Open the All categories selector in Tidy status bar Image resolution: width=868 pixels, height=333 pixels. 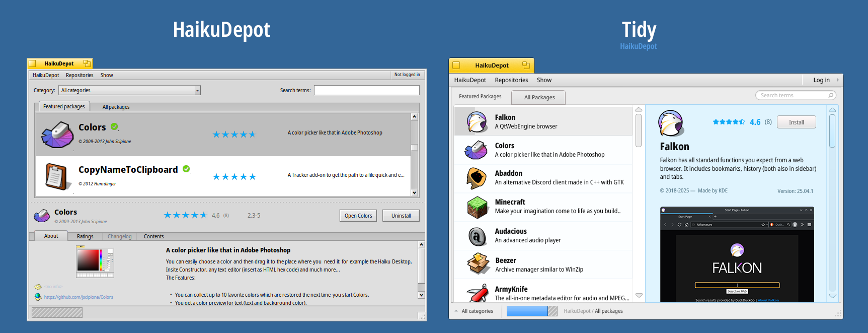[x=474, y=311]
